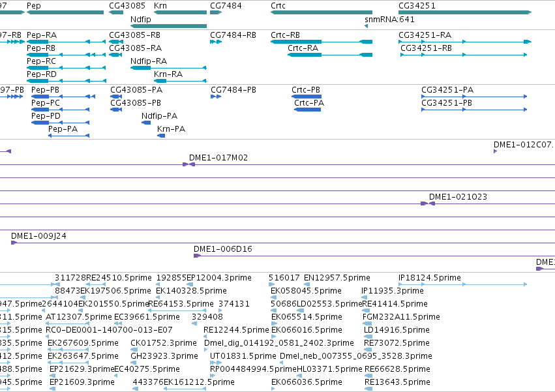Image resolution: width=555 pixels, height=392 pixels.
Task: Select EST RE12244.5prime
Action: [205, 337]
